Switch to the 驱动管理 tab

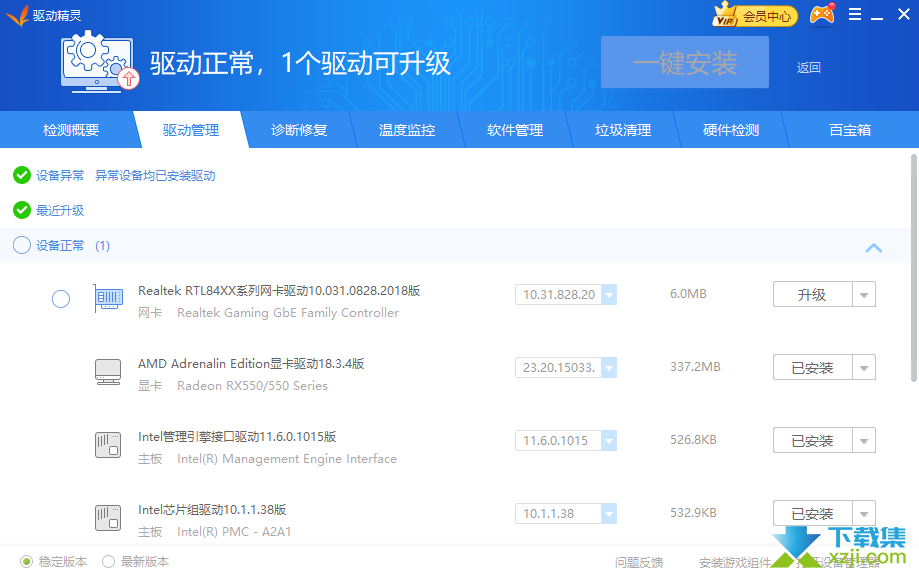pyautogui.click(x=191, y=130)
